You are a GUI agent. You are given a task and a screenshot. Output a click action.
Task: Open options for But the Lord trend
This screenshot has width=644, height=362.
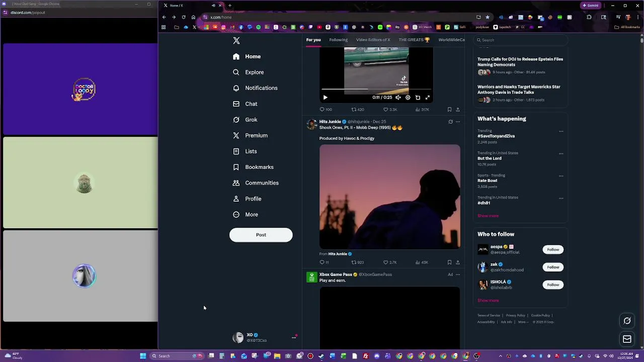click(561, 154)
